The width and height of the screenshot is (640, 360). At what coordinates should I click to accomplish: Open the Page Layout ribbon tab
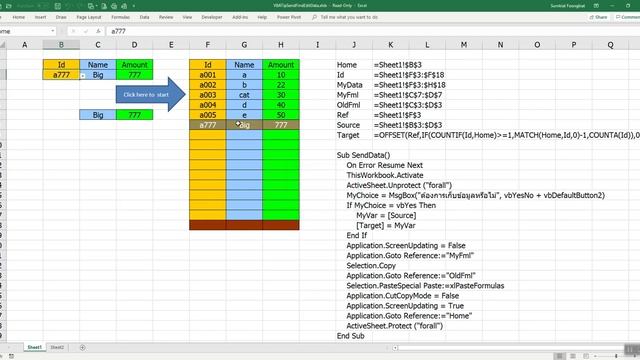[89, 17]
